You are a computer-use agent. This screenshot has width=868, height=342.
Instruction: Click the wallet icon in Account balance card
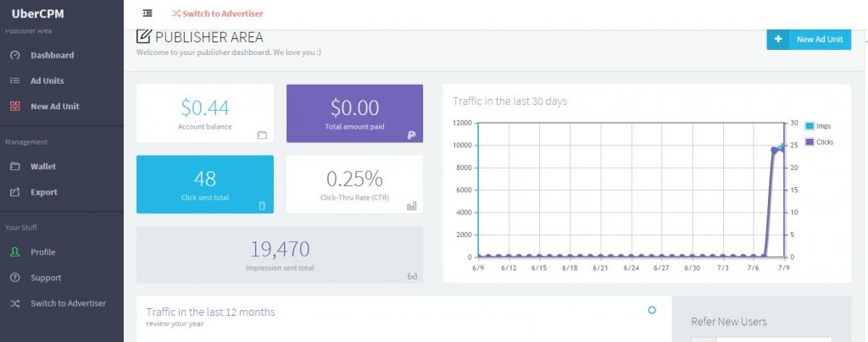click(x=262, y=135)
